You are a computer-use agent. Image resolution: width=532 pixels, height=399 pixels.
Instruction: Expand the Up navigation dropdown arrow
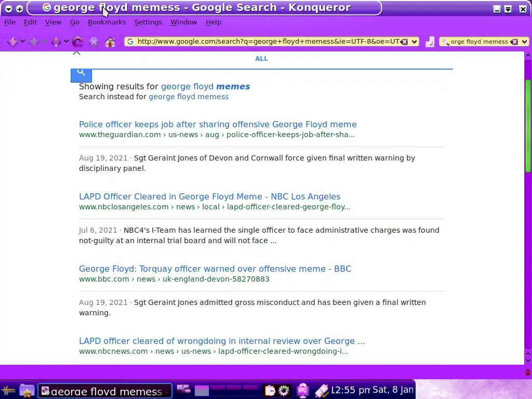pyautogui.click(x=66, y=42)
